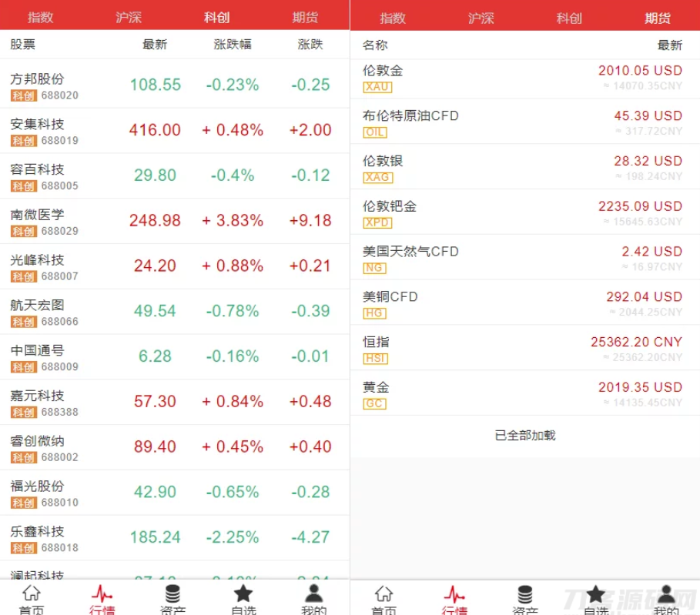This screenshot has height=615, width=700.
Task: Select the 美国天然气CFD name label
Action: 410,252
